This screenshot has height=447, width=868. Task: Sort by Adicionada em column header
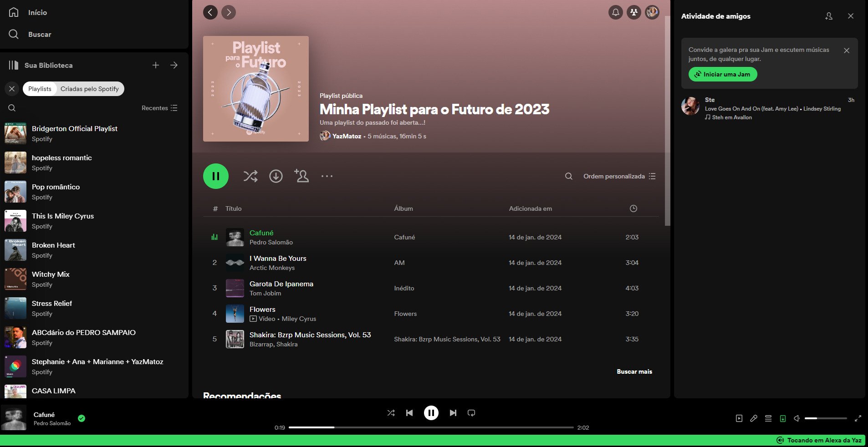[x=530, y=208]
